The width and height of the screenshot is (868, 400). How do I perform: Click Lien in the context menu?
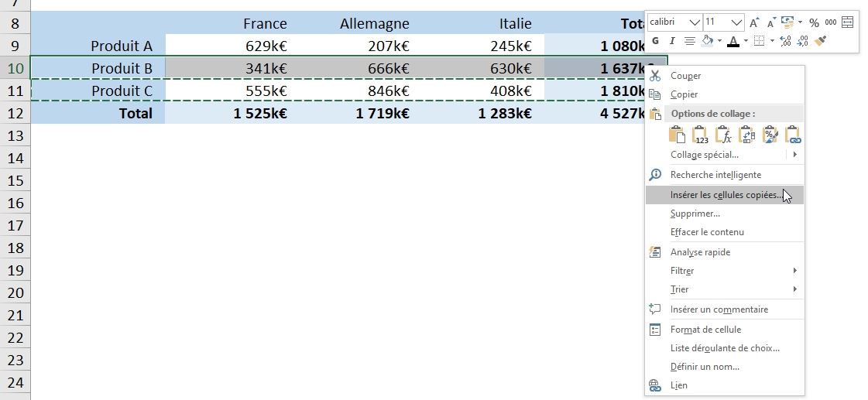tap(725, 385)
